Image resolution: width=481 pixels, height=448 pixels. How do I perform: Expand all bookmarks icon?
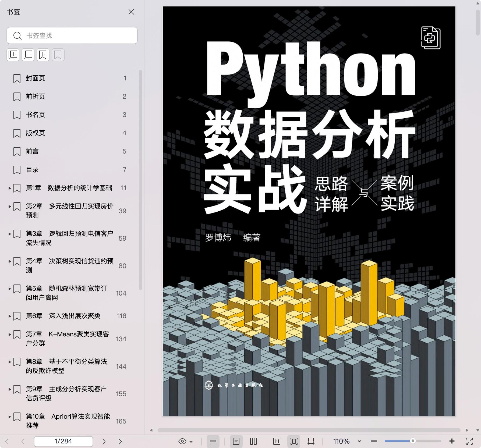13,55
